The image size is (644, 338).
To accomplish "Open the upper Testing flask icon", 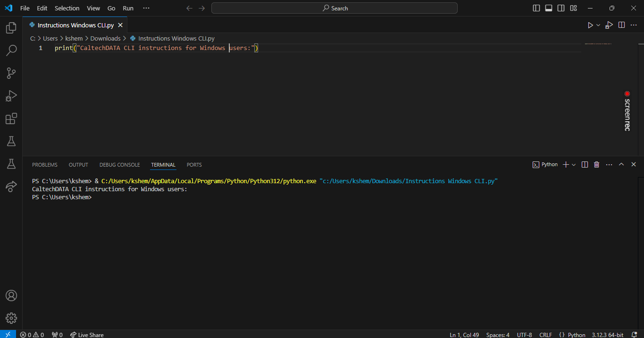I will click(x=11, y=141).
